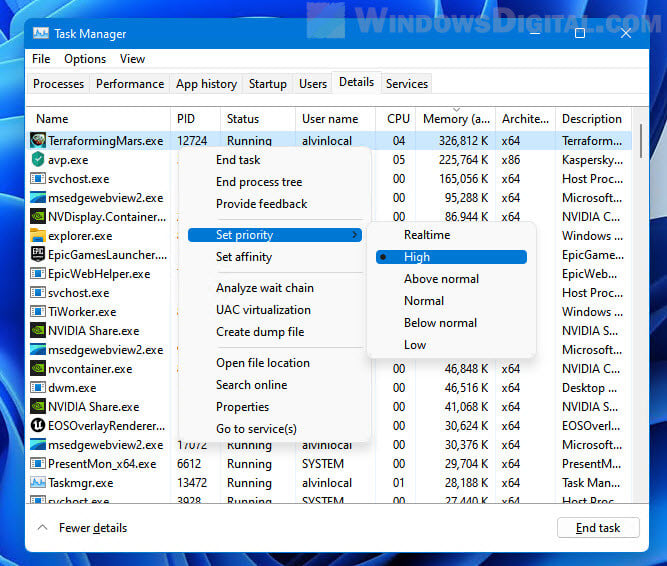
Task: Switch to the Users tab
Action: point(313,84)
